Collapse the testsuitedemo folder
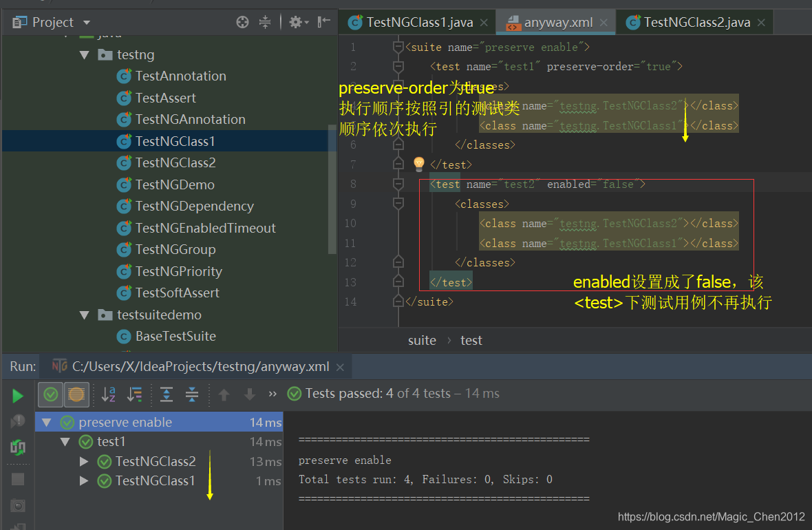This screenshot has height=530, width=812. point(85,315)
